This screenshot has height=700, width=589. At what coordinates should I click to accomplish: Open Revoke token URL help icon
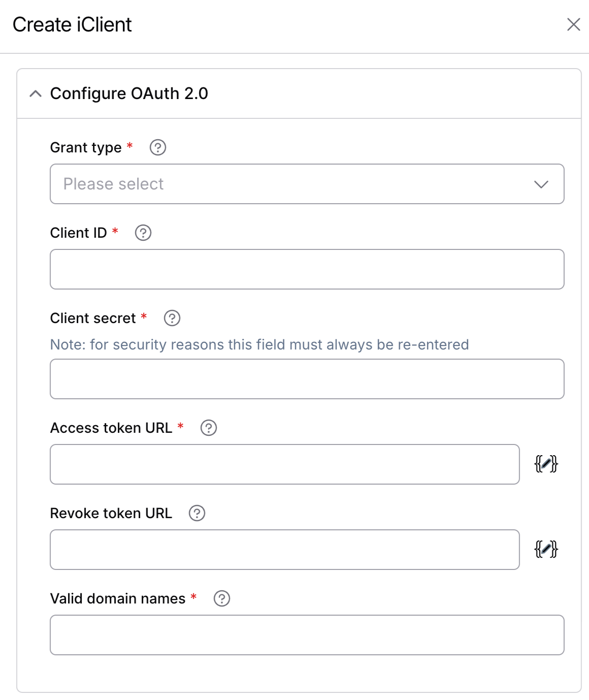point(197,513)
